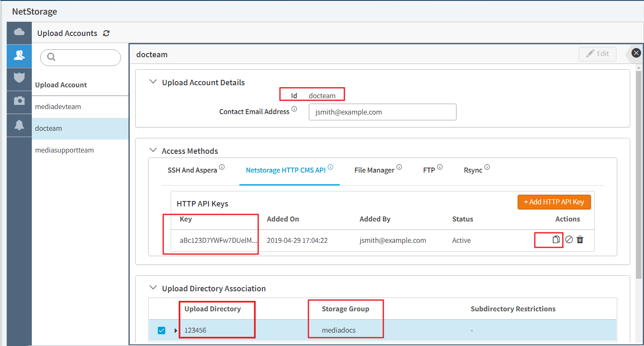Select the shield icon in sidebar
The width and height of the screenshot is (644, 346).
point(19,78)
